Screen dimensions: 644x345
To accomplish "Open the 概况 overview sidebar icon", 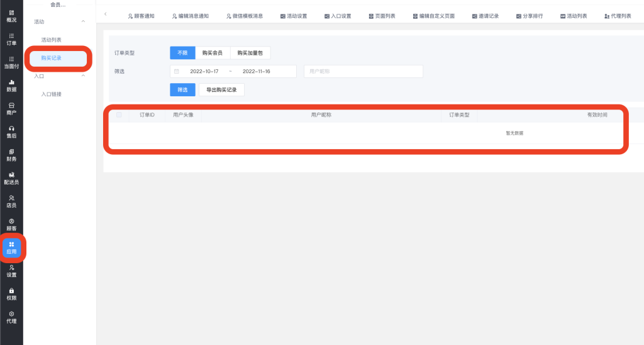I will point(11,16).
